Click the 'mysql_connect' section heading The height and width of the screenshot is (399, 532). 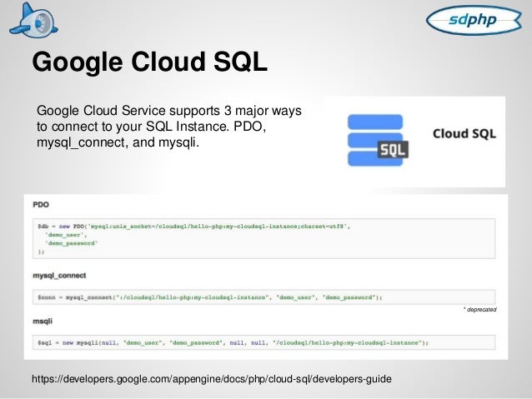(x=59, y=276)
